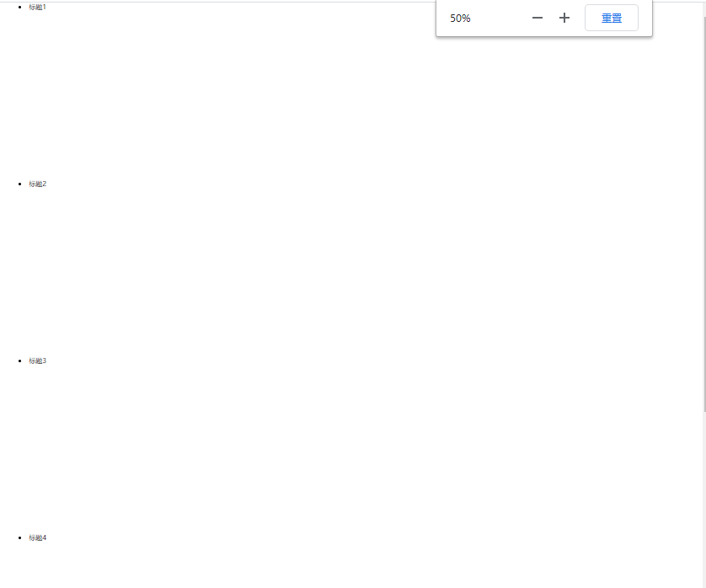Click the vertical scrollbar thumb
The width and height of the screenshot is (706, 588).
pos(704,214)
